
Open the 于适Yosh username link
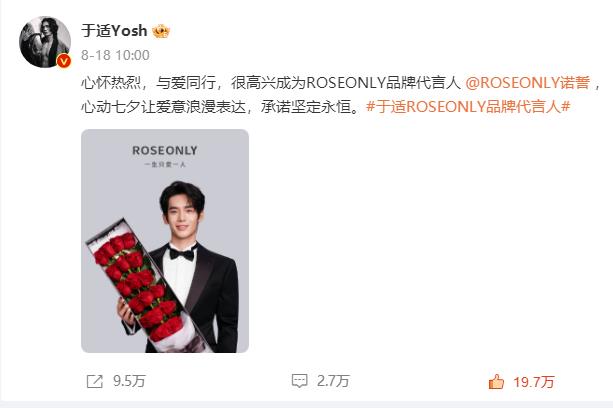[x=114, y=31]
